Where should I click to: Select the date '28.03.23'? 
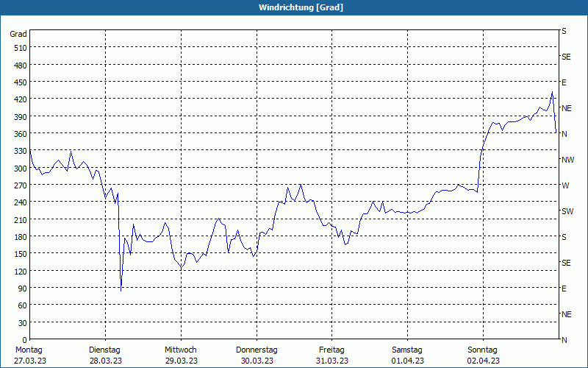tap(105, 361)
